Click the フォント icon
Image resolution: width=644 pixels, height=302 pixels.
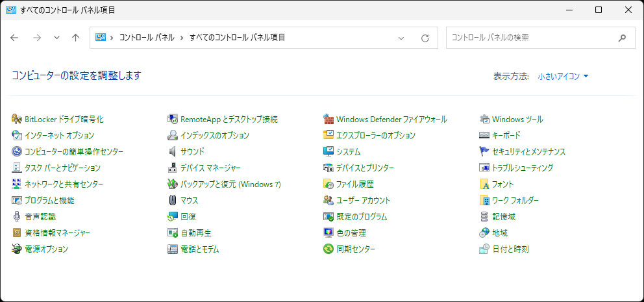point(484,184)
